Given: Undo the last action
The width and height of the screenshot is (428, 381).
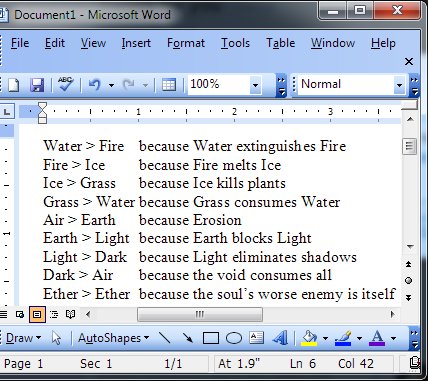Looking at the screenshot, I should coord(95,85).
